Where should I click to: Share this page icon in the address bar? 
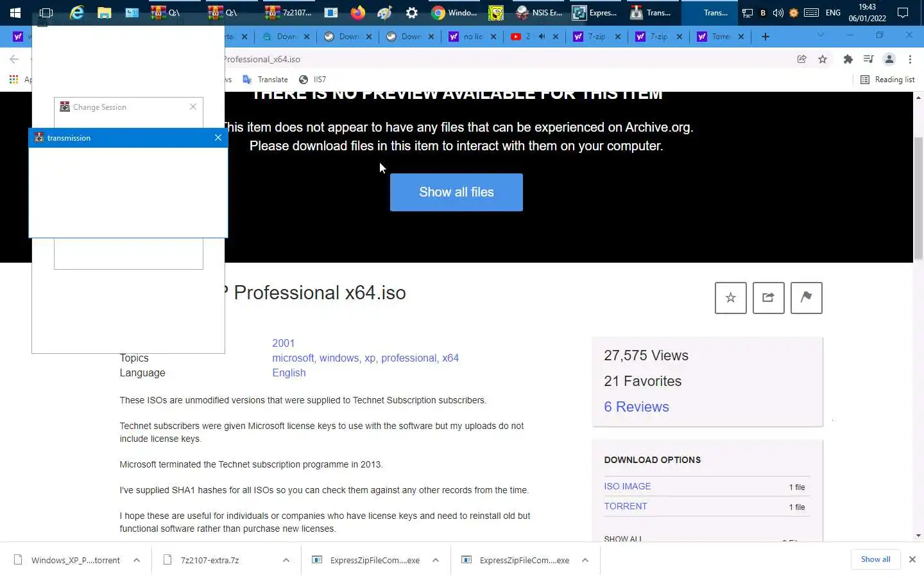click(802, 59)
